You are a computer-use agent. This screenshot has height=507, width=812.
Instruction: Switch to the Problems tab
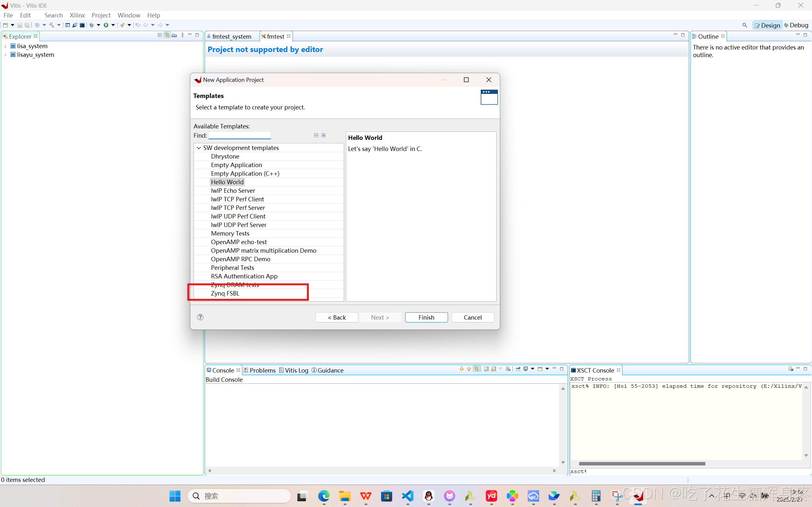[259, 370]
